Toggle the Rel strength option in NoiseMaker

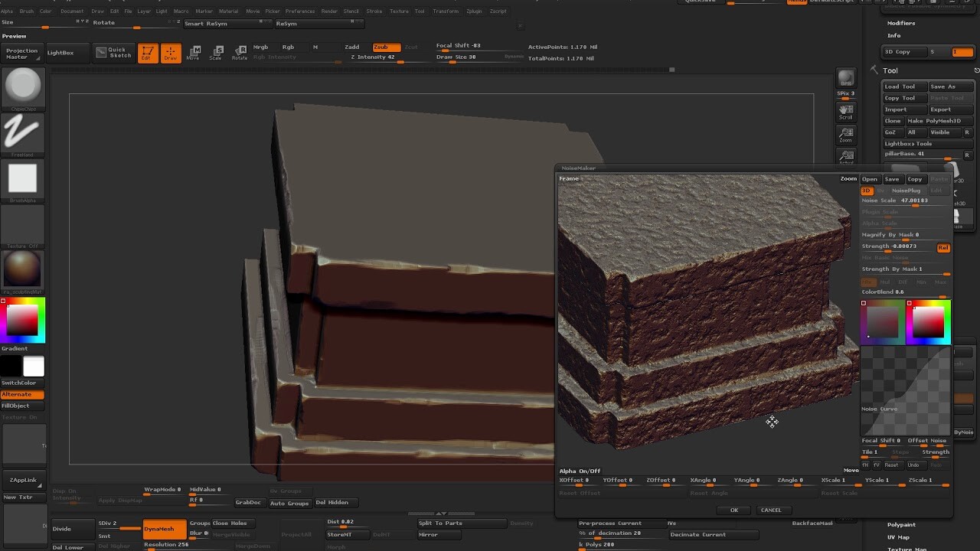click(x=943, y=247)
